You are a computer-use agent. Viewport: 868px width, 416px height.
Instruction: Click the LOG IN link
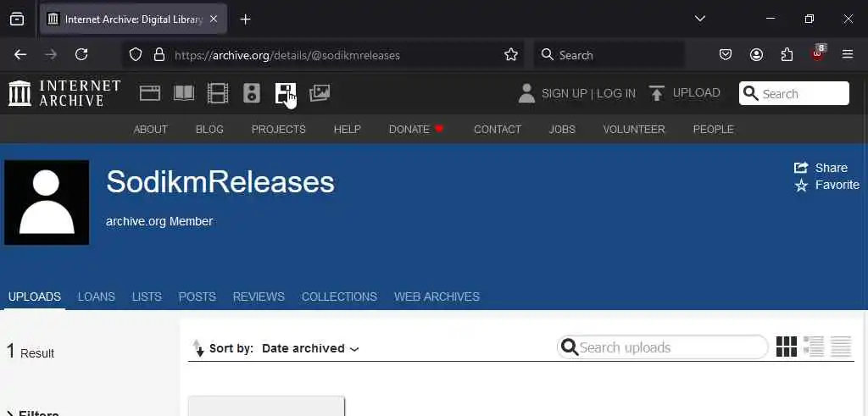point(616,94)
